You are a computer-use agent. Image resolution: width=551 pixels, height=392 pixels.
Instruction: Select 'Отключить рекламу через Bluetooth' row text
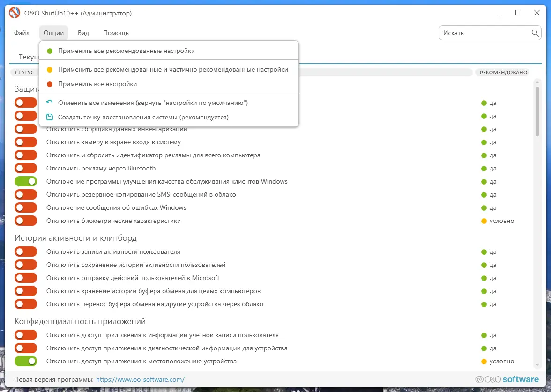click(101, 168)
